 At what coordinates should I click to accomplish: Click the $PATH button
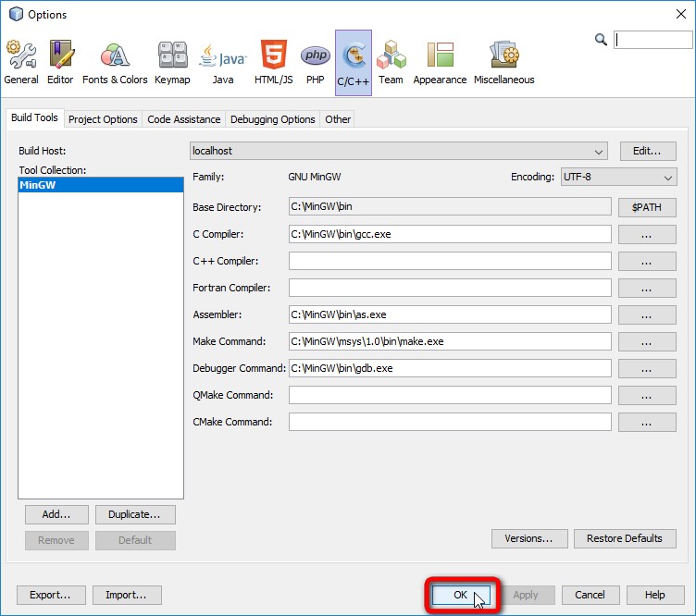[x=647, y=207]
